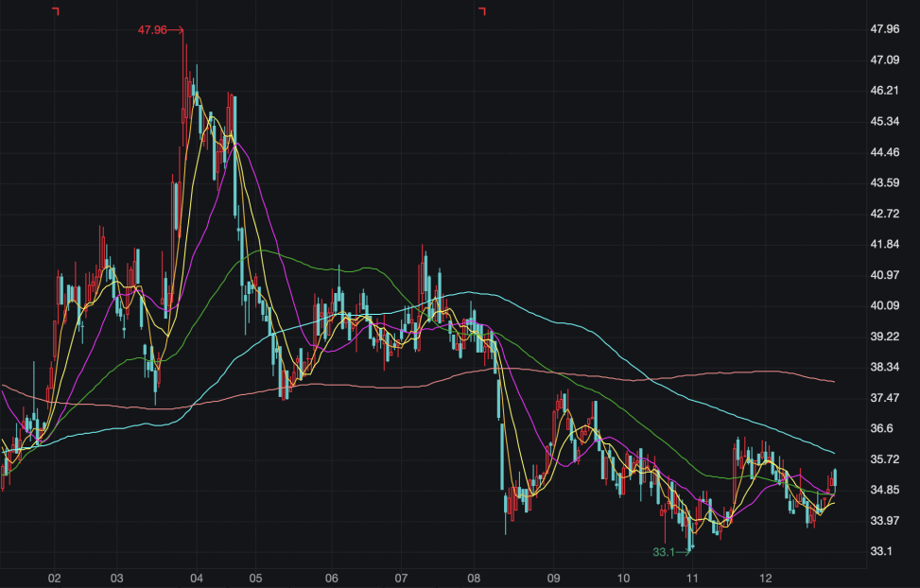
Task: Click the last candlestick on the chart
Action: click(x=835, y=477)
